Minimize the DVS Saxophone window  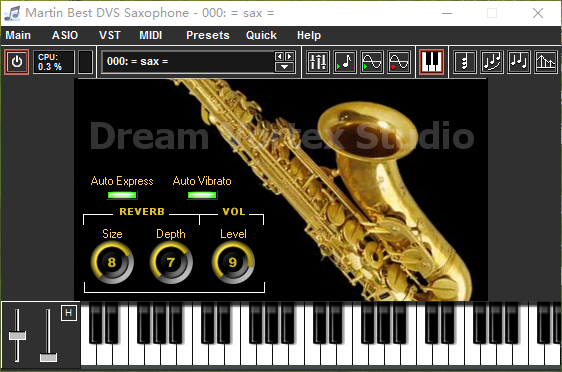(447, 13)
